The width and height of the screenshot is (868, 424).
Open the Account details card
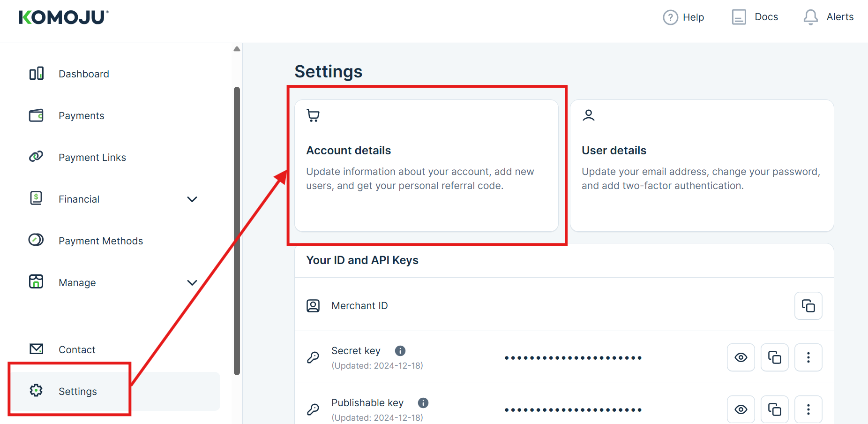tap(426, 166)
